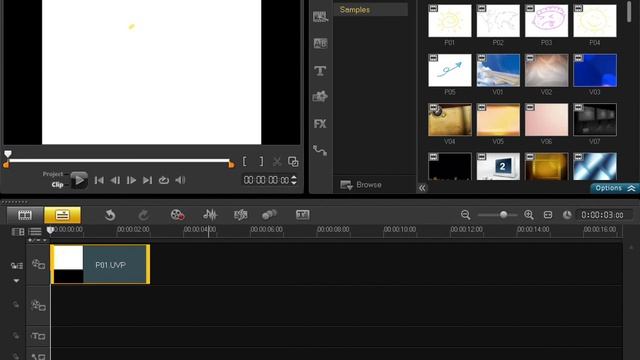
Task: Toggle Ripple Editing for the Video Track
Action: [x=16, y=266]
